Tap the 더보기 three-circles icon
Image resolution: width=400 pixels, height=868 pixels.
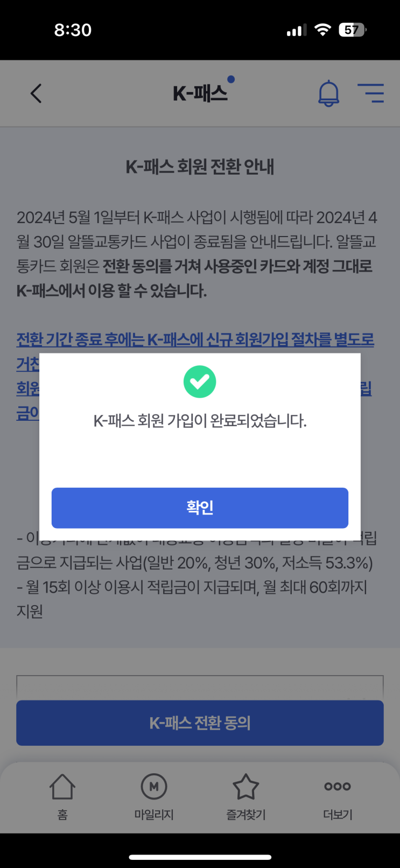point(338,787)
